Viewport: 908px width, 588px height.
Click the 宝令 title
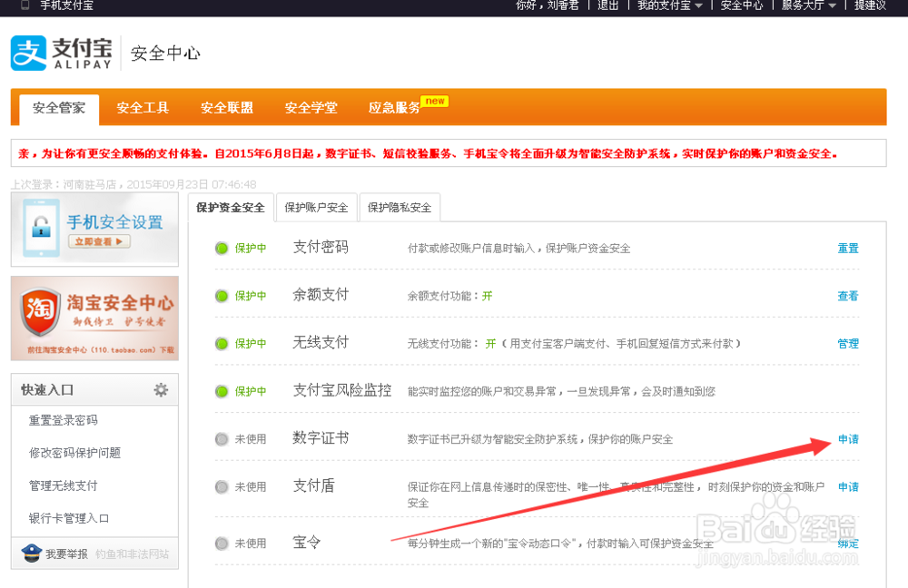pyautogui.click(x=307, y=543)
